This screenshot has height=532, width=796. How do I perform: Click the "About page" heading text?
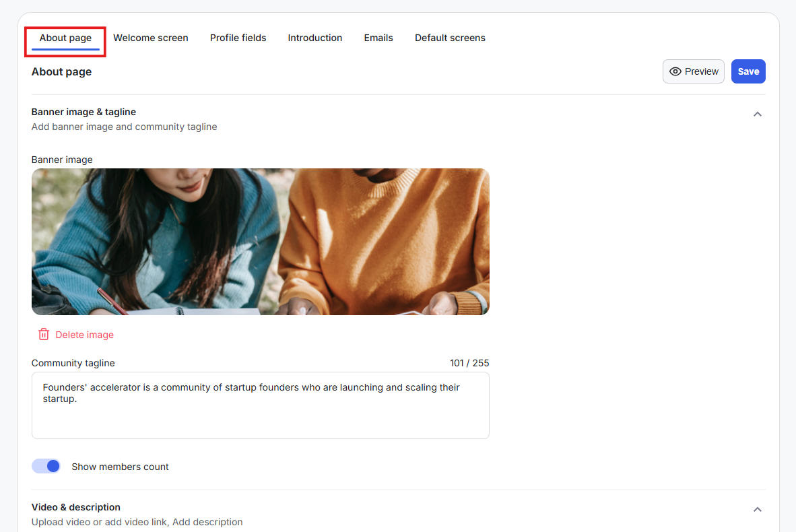coord(61,71)
